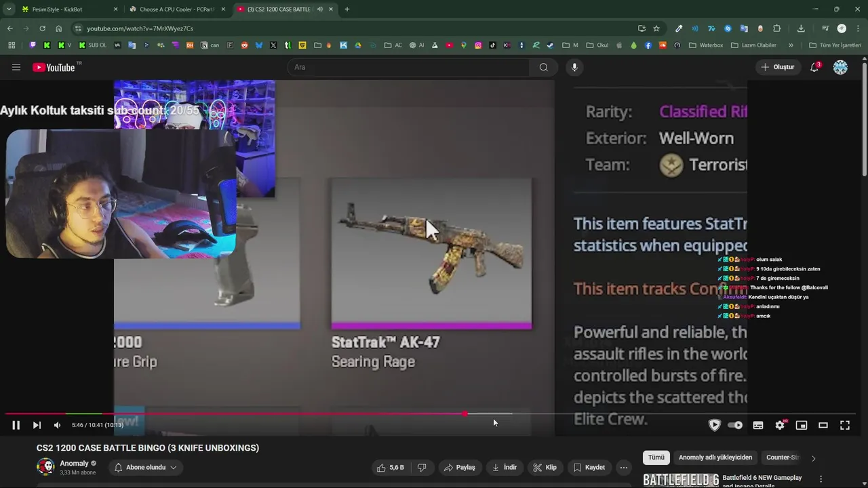The height and width of the screenshot is (488, 868).
Task: Share the video with Paylaş
Action: 459,467
